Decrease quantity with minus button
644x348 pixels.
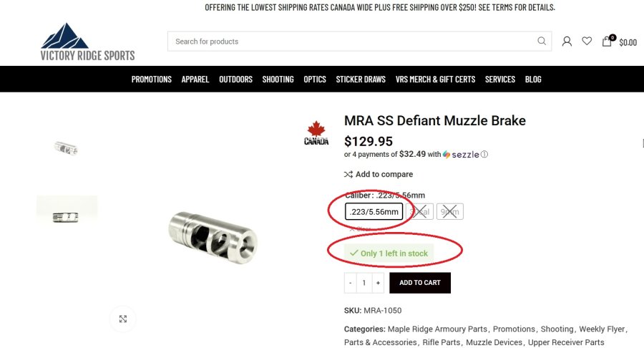point(351,283)
